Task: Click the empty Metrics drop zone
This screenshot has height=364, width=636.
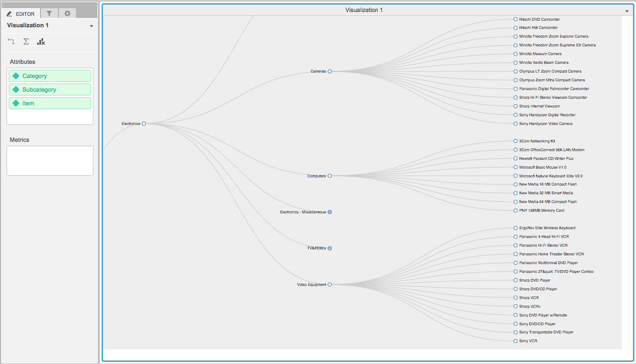Action: pyautogui.click(x=50, y=161)
